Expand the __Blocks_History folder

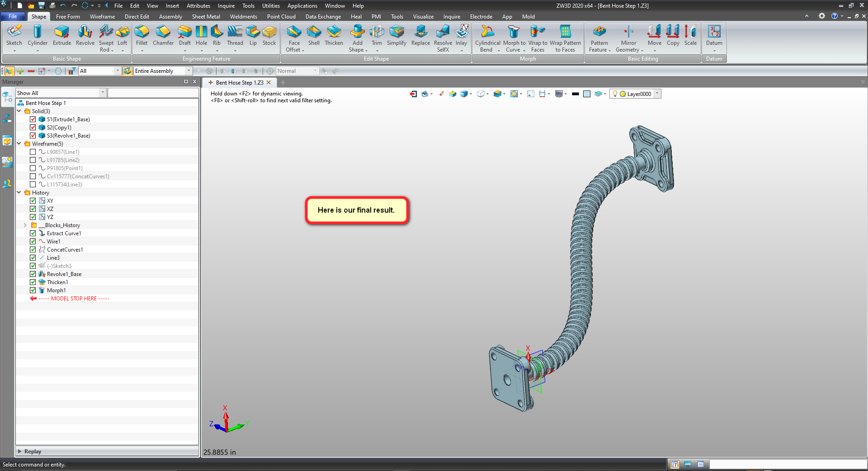coord(25,225)
